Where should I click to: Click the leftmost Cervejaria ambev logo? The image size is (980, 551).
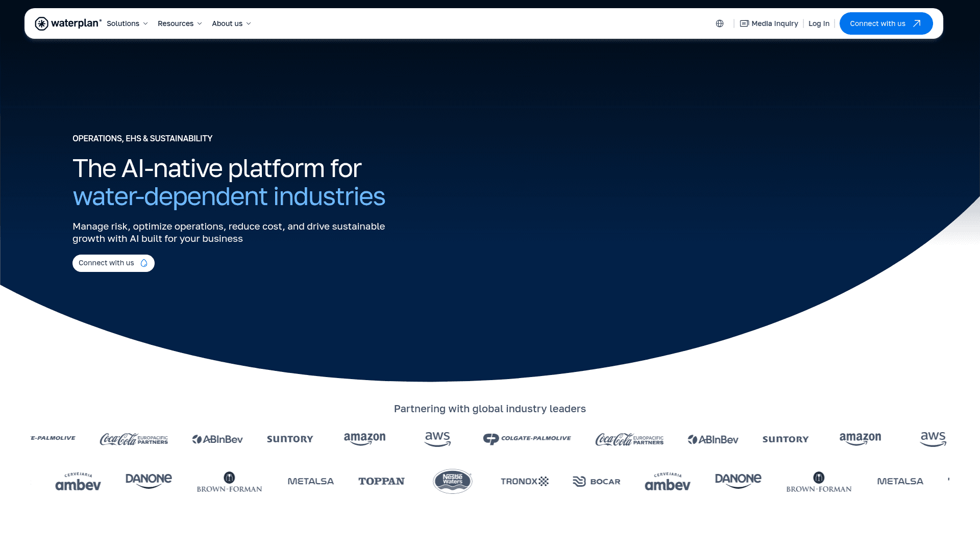pos(78,481)
